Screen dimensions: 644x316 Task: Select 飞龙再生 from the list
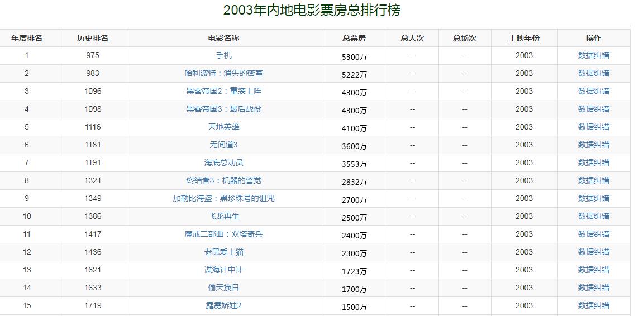(223, 216)
